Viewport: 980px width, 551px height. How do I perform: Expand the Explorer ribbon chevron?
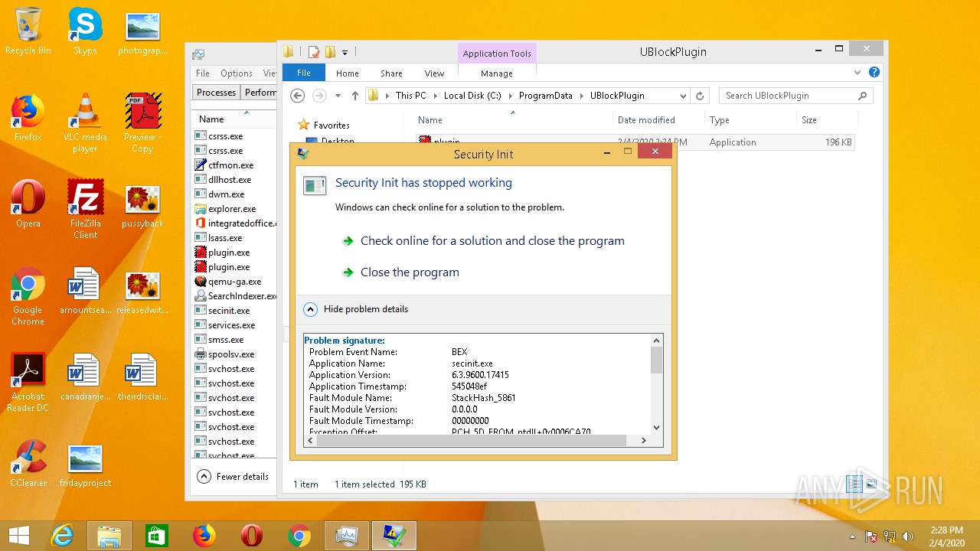[x=857, y=73]
